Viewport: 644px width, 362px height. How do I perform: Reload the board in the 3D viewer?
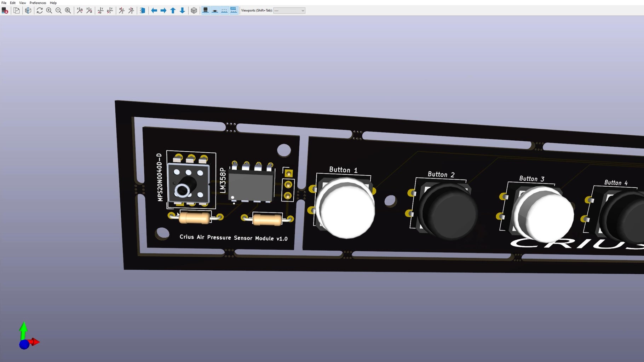click(x=5, y=10)
